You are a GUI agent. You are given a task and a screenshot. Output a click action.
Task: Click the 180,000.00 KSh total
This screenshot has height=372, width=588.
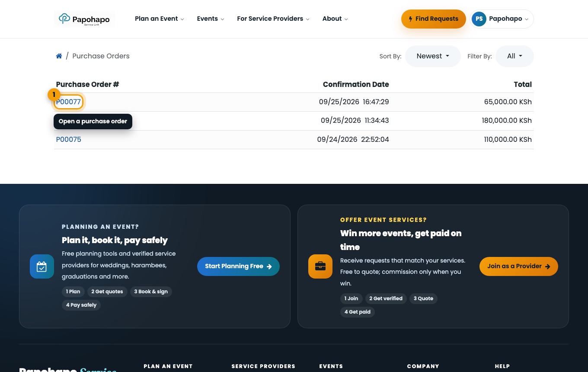pyautogui.click(x=507, y=121)
